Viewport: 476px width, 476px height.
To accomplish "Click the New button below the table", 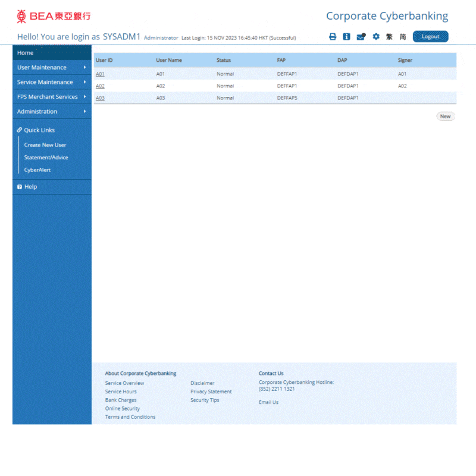I will 445,116.
